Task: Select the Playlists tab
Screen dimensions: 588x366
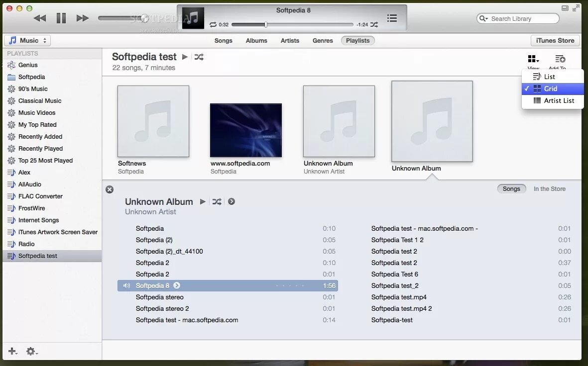Action: click(358, 40)
